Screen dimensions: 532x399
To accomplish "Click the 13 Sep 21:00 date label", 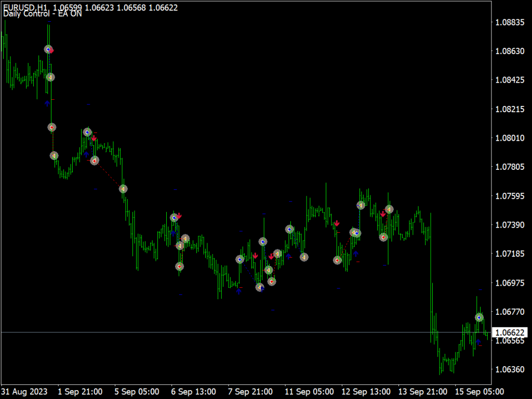I will point(423,391).
